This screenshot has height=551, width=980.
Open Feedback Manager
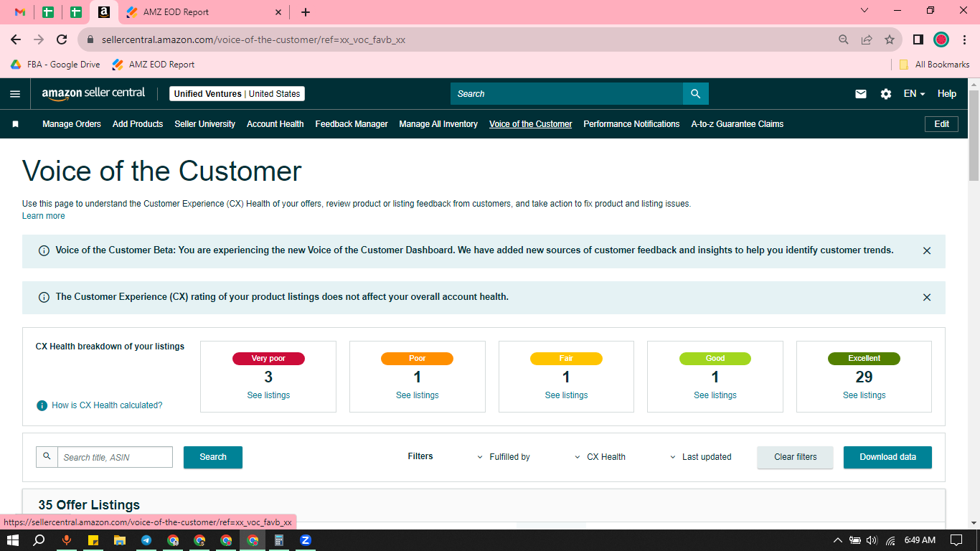tap(352, 124)
